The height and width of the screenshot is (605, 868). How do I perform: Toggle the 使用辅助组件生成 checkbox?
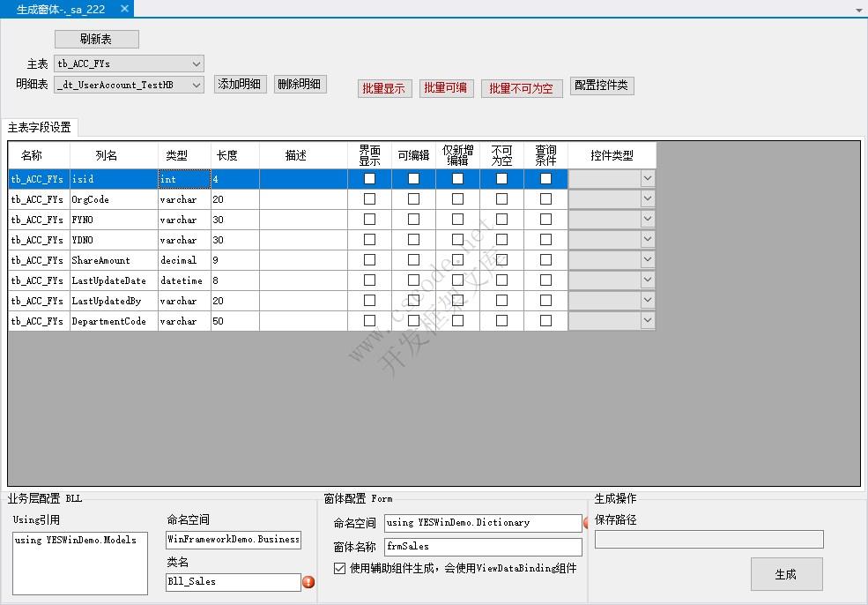[x=340, y=569]
